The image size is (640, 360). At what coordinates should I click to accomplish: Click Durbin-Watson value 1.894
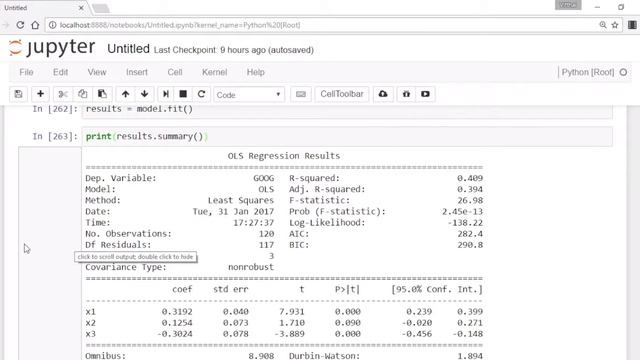(x=470, y=356)
